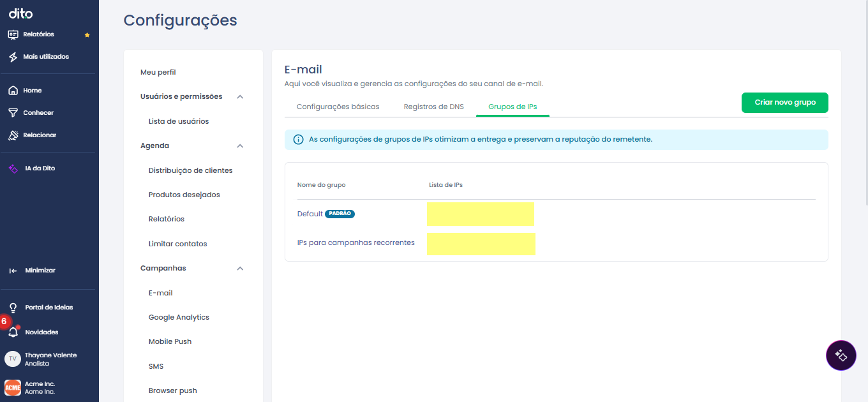Click the Mais utilizados lightning icon
Image resolution: width=868 pixels, height=402 pixels.
point(13,57)
